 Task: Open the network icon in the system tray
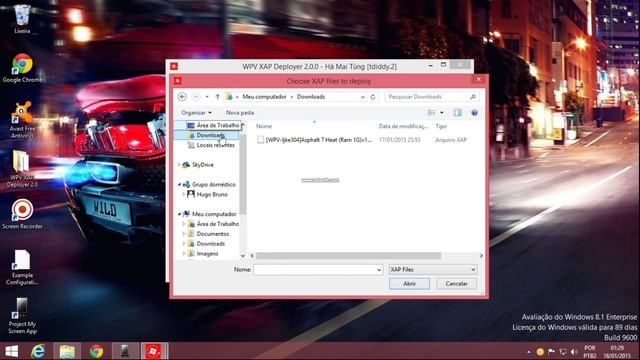pos(563,351)
